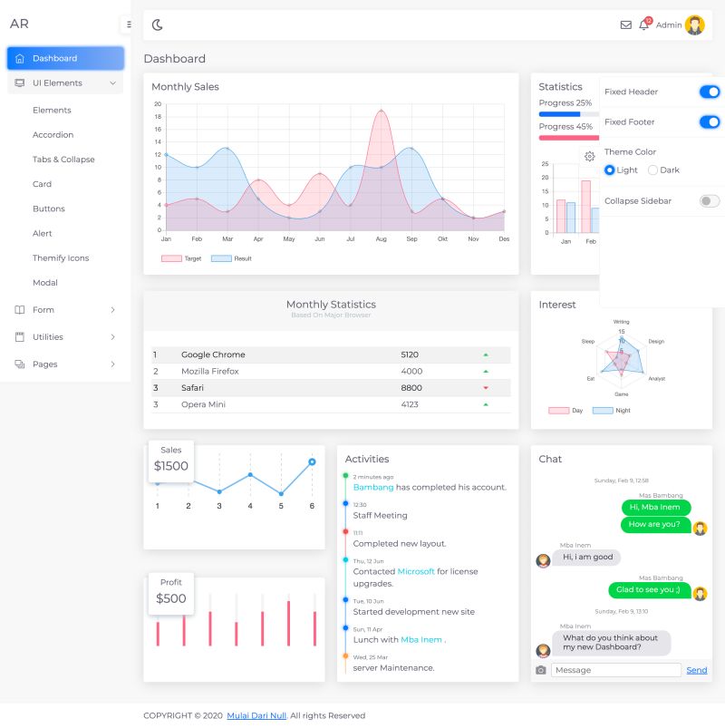
Task: Open the mail envelope icon in the header
Action: pos(626,24)
